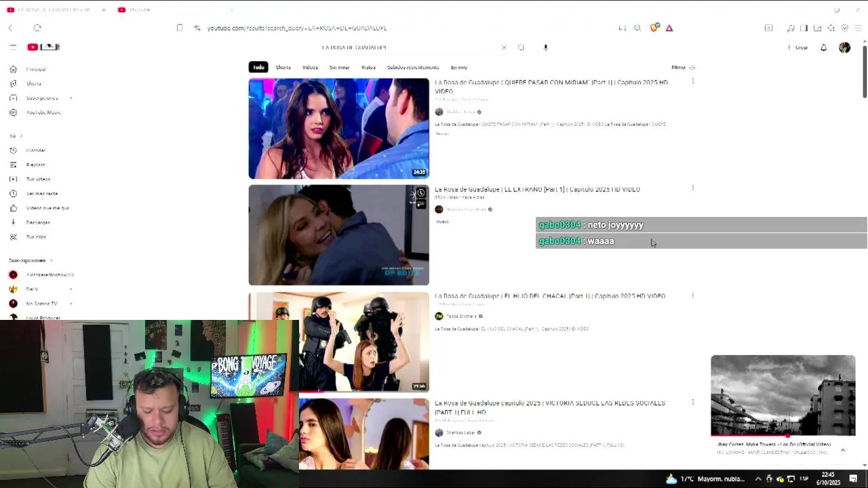
Task: Open EL EXTRAÑO video title
Action: 537,189
